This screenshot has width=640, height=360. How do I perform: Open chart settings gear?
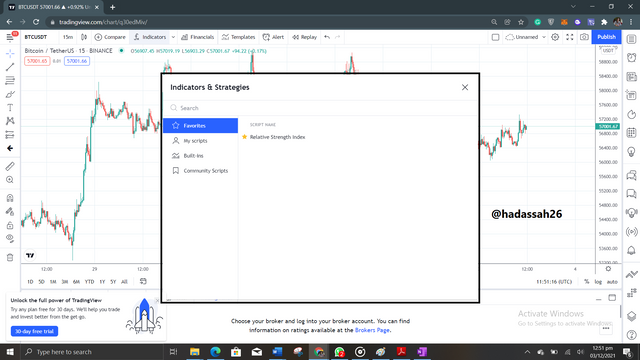coord(555,37)
